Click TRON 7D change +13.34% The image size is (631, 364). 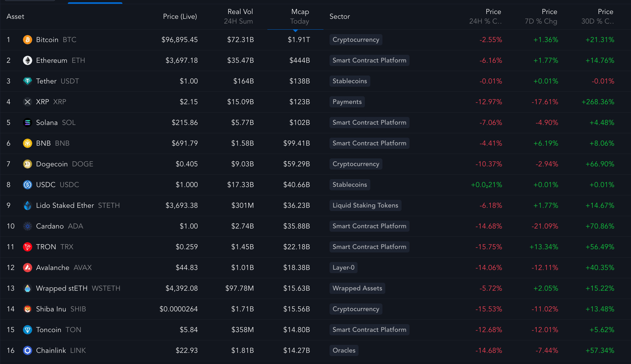click(544, 247)
